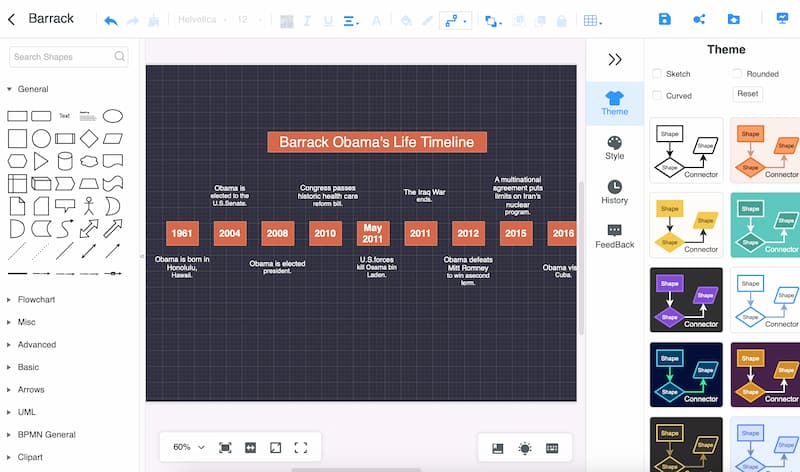The image size is (800, 472).
Task: Collapse the right panel with double chevron
Action: click(615, 60)
